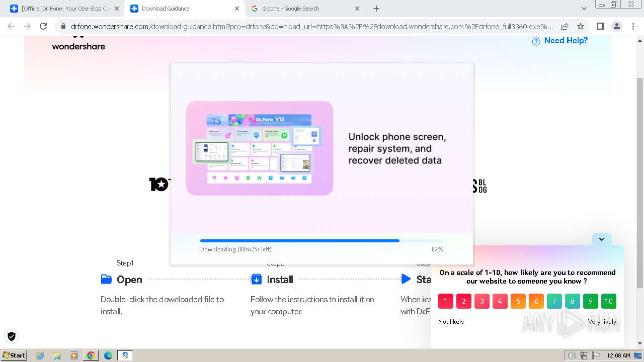Screen dimensions: 644x362
Task: Open Microsoft Edge from taskbar
Action: coord(108,355)
